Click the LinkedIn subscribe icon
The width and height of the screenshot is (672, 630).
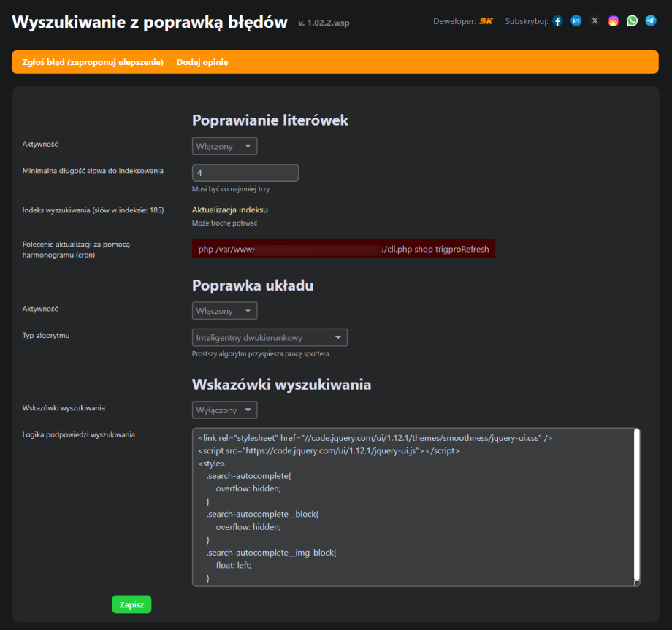[576, 20]
